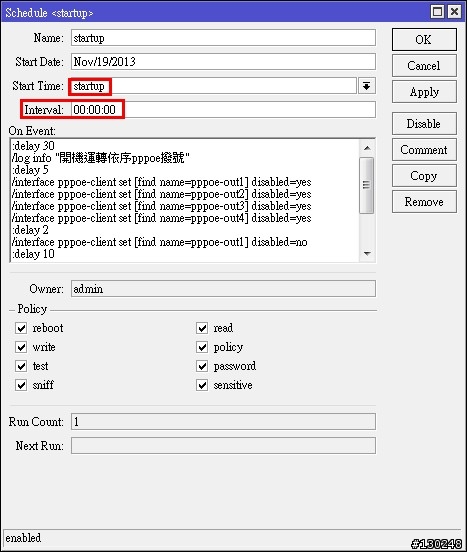Toggle the sniff policy checkbox
467x552 pixels.
click(21, 385)
